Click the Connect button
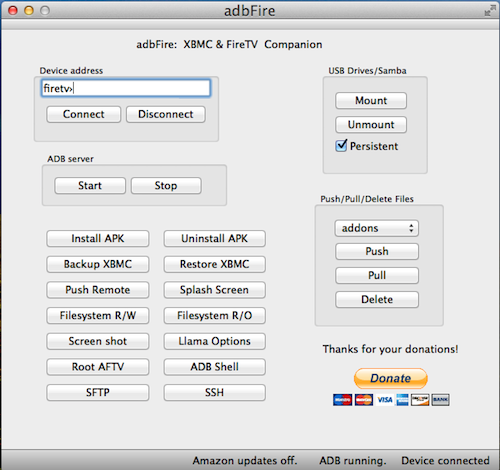The width and height of the screenshot is (500, 470). 84,114
